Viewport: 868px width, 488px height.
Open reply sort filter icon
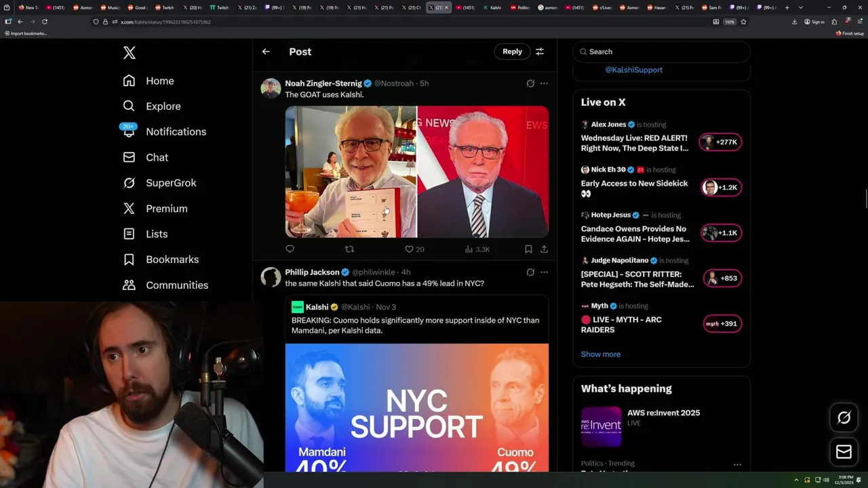(x=540, y=52)
